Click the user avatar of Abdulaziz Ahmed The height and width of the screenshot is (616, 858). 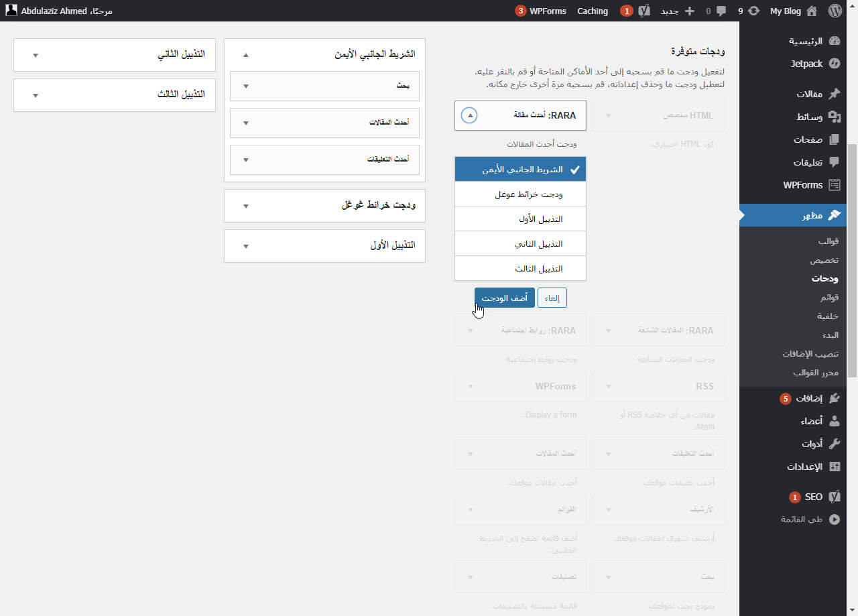point(11,11)
